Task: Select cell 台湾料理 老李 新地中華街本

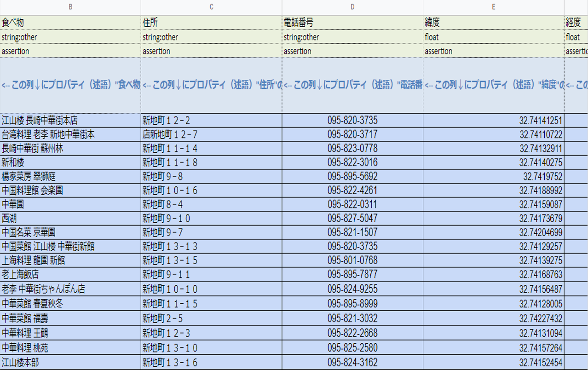Action: pos(70,134)
